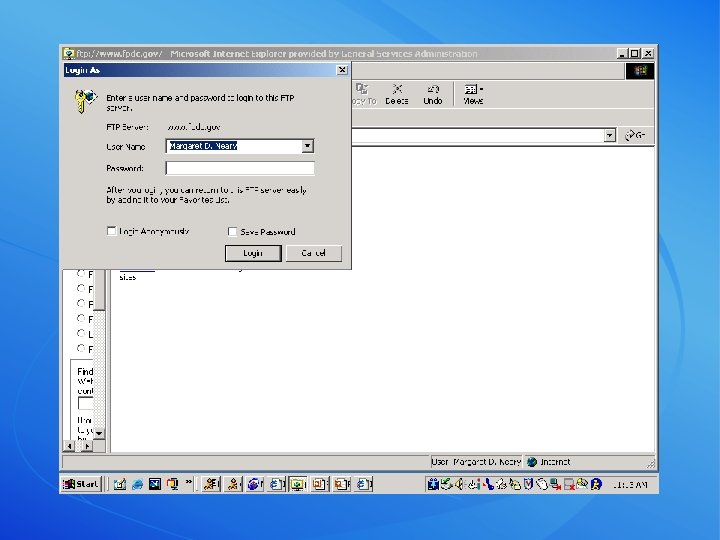The width and height of the screenshot is (720, 540).
Task: Click the side panel scroll down arrow
Action: (x=99, y=433)
